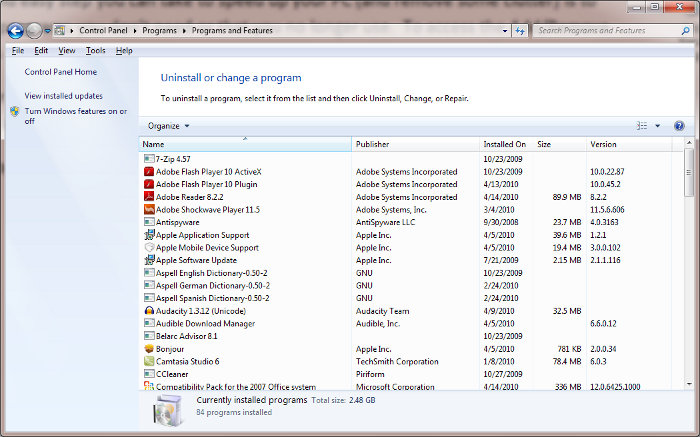Open Turn Windows features on or off

click(75, 116)
